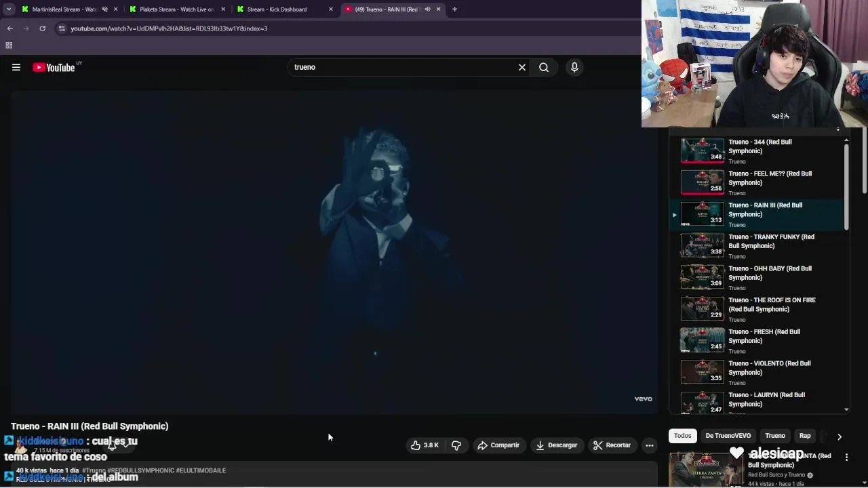This screenshot has width=868, height=488.
Task: Select the currently playing RAIN III playlist row
Action: [756, 214]
